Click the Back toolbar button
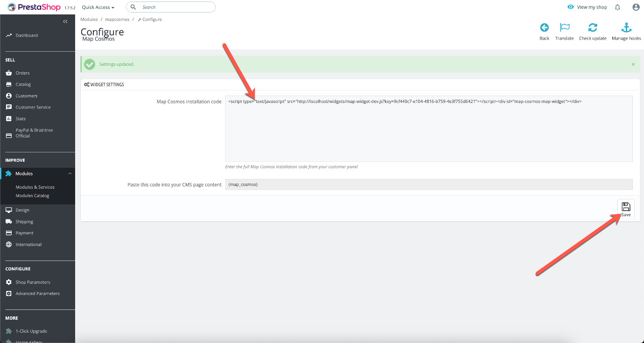 [x=544, y=31]
